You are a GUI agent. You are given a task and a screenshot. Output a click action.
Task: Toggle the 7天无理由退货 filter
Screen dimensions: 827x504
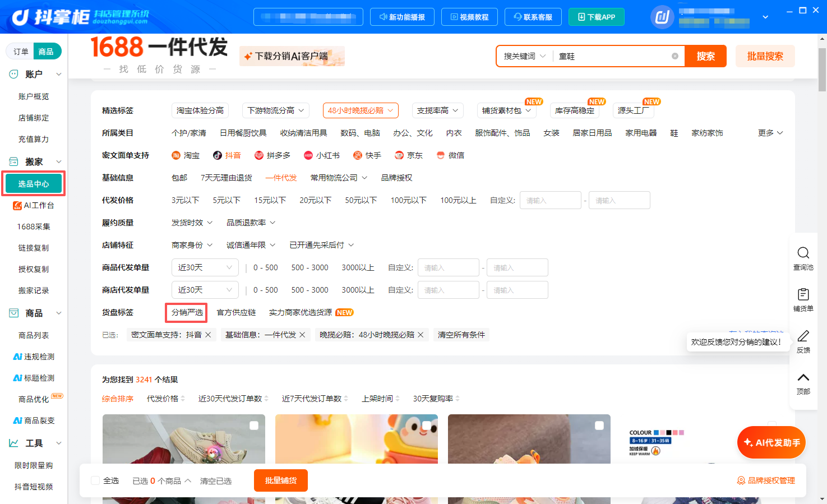point(227,178)
